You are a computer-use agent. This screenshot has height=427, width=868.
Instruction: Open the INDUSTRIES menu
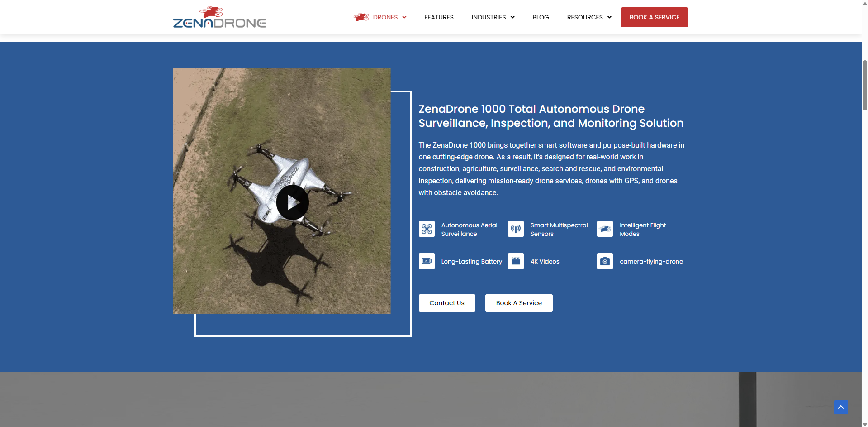[489, 17]
